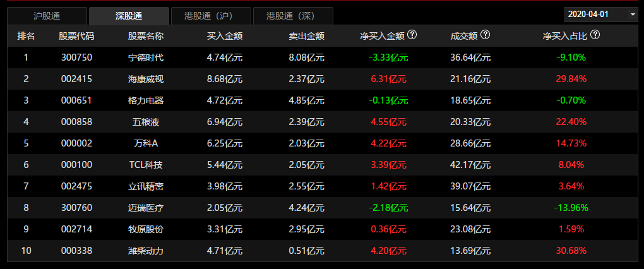Open stock 迈瑞医疗
Screen dimensions: 644x269
pyautogui.click(x=146, y=208)
